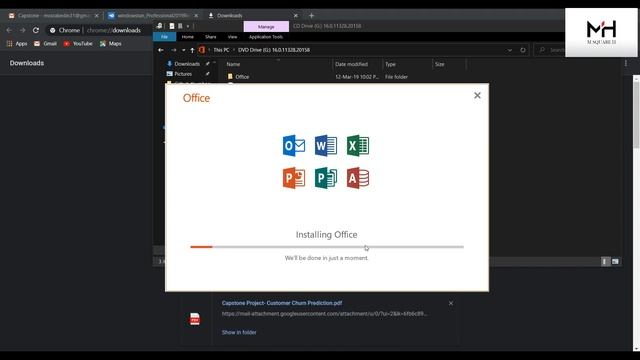
Task: Click the File Explorer search box
Action: point(550,50)
